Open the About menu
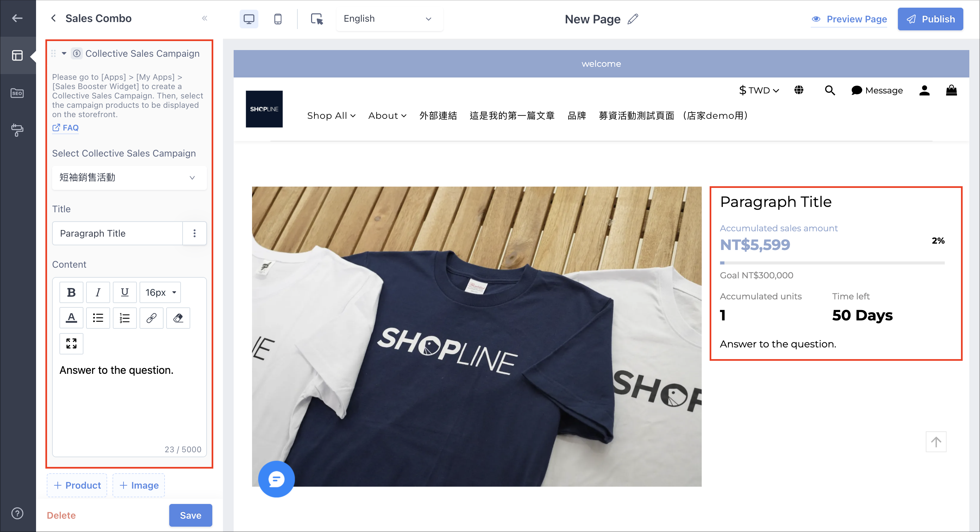 pos(387,115)
